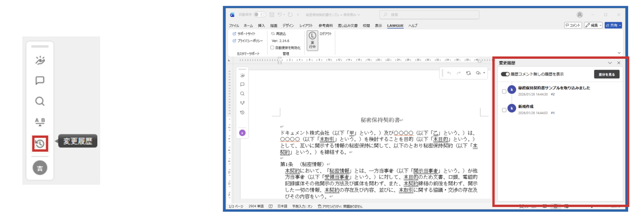Image resolution: width=644 pixels, height=215 pixels.
Task: Toggle the 自動保存 switch in the title bar
Action: tap(259, 15)
